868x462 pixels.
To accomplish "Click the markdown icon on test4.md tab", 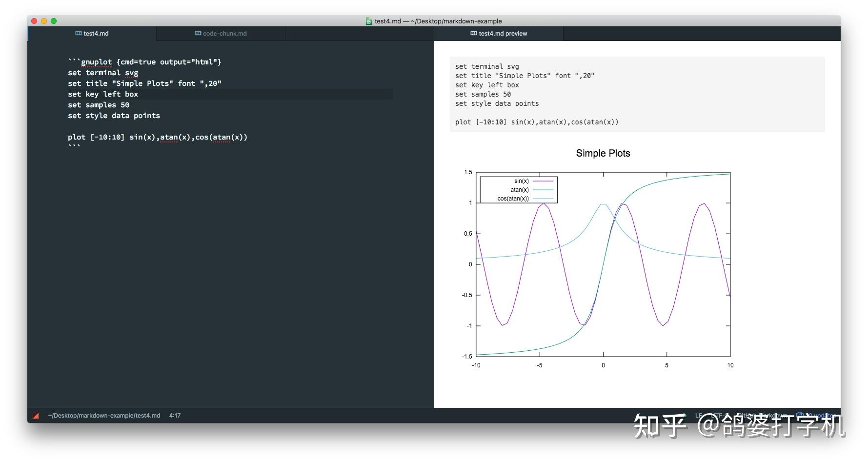I will 79,34.
